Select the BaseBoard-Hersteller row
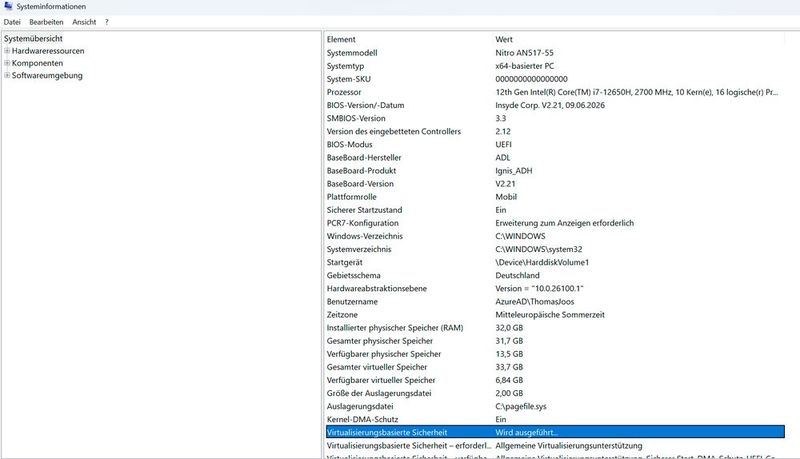 coord(555,158)
